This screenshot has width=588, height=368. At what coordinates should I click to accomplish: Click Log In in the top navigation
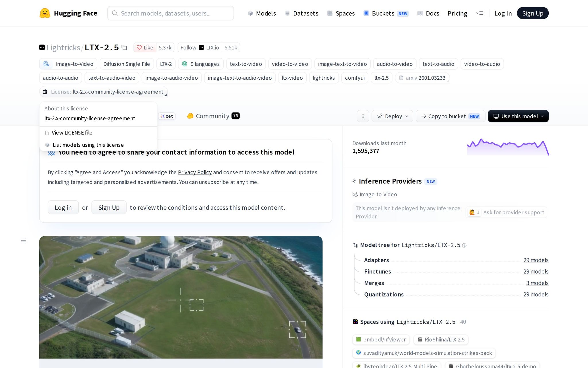pos(503,13)
